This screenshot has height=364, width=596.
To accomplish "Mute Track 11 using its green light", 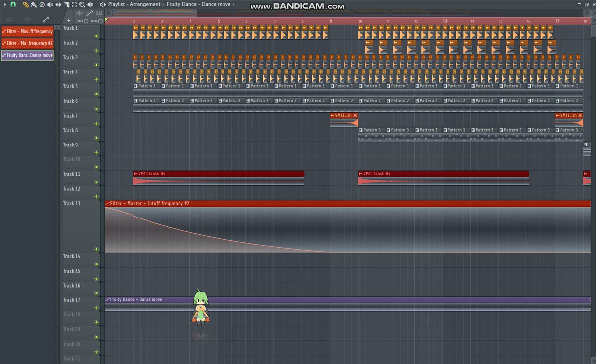I will click(x=97, y=182).
